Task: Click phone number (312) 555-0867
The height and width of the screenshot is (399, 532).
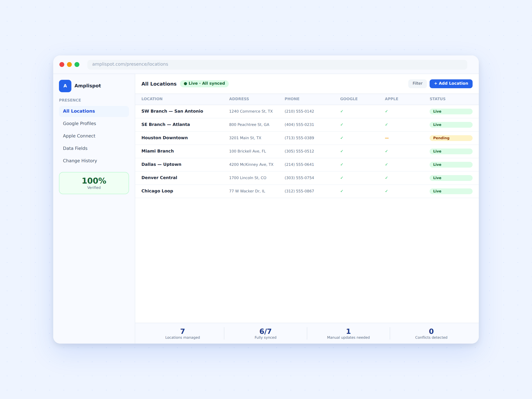Action: click(x=299, y=191)
